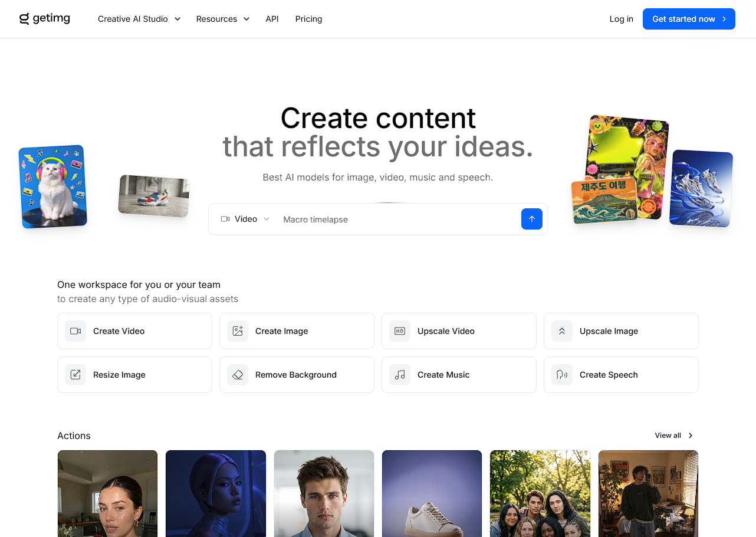Click the Create Video camera icon
Viewport: 756px width, 537px height.
pyautogui.click(x=75, y=331)
